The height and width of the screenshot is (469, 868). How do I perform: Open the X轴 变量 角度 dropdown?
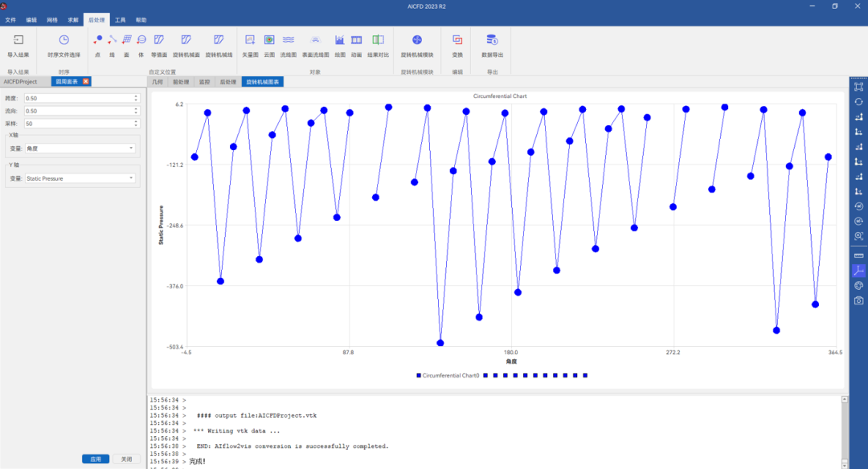point(80,149)
